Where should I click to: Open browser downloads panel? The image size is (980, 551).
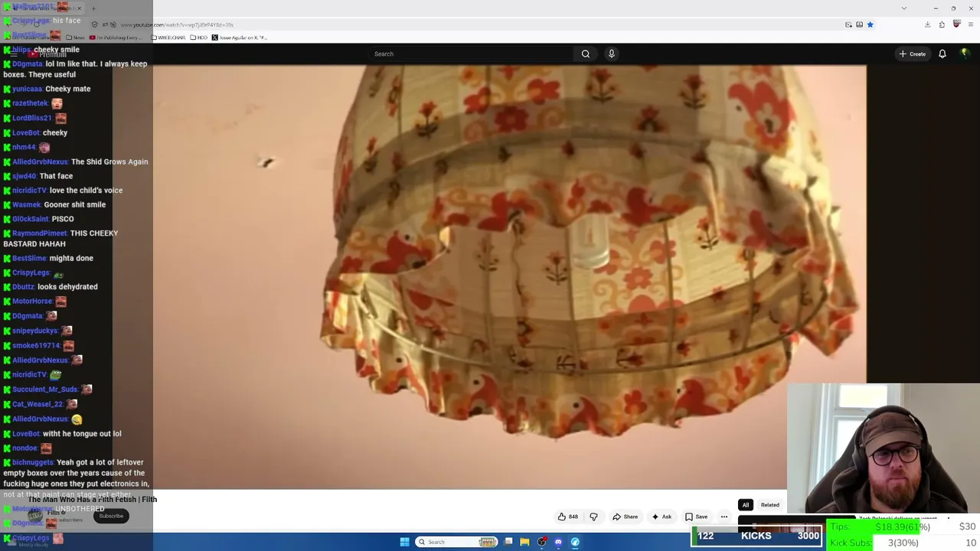[927, 24]
